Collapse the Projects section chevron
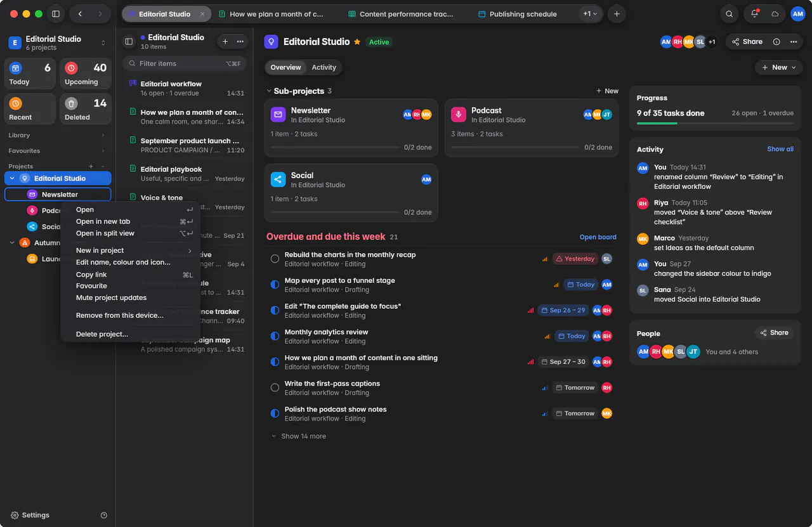The image size is (812, 527). 103,166
